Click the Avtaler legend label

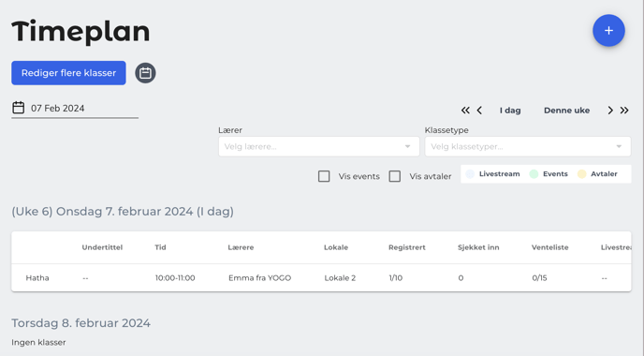[604, 174]
